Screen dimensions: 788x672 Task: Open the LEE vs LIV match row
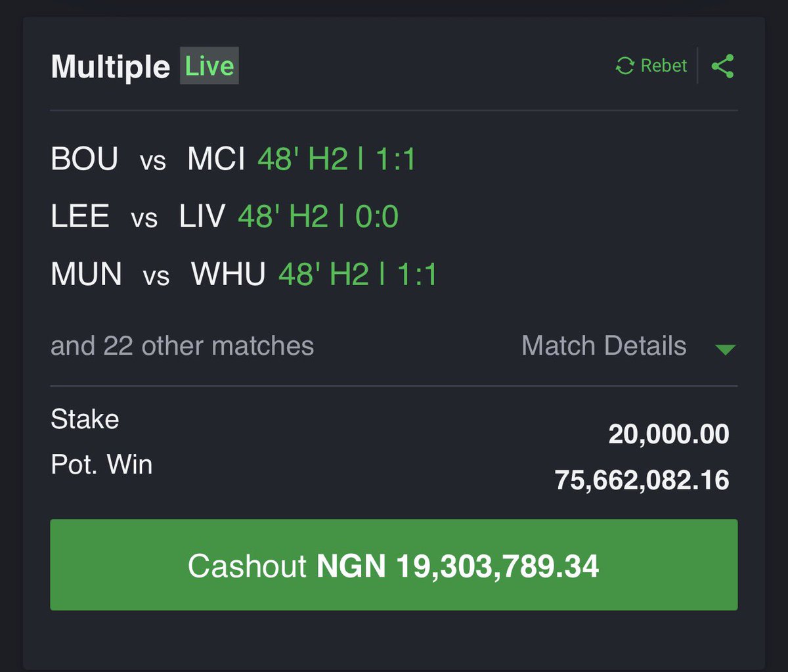(225, 217)
